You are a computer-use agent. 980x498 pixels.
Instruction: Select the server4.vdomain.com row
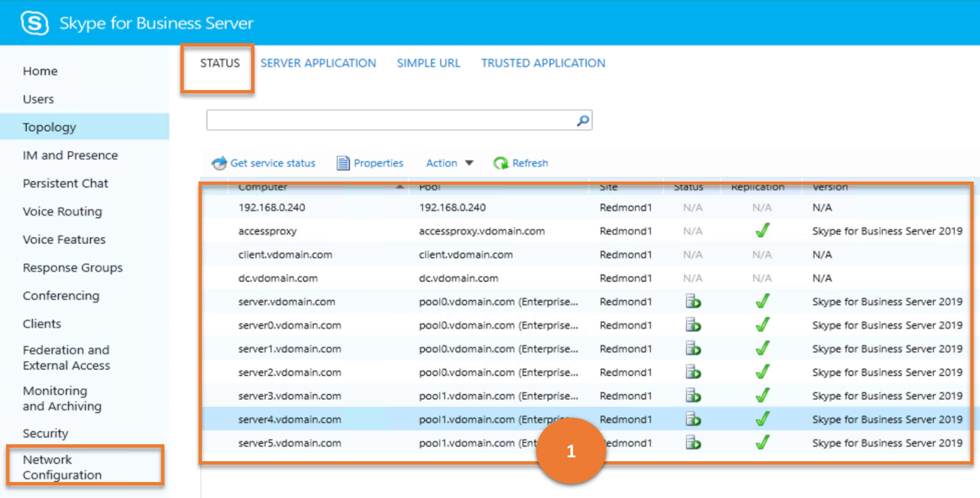(x=586, y=419)
